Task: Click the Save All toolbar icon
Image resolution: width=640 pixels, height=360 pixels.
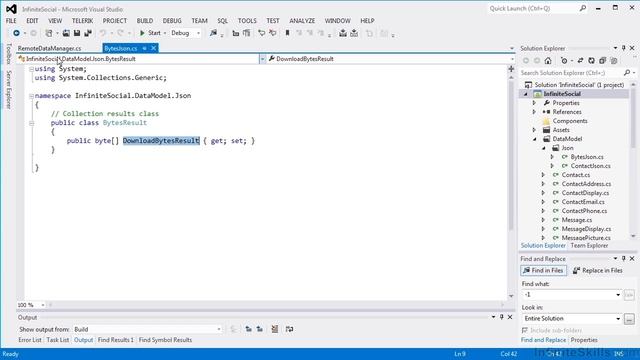Action: [x=88, y=33]
